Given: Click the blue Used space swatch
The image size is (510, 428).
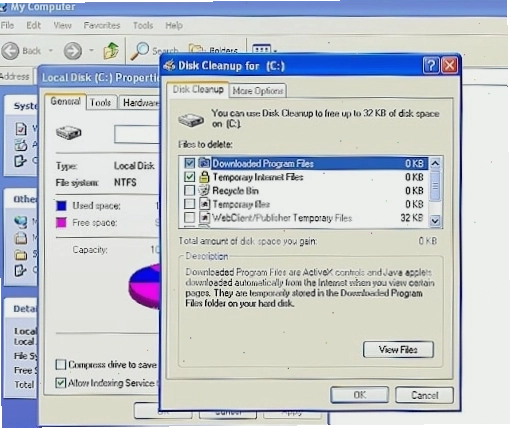Looking at the screenshot, I should coord(61,206).
